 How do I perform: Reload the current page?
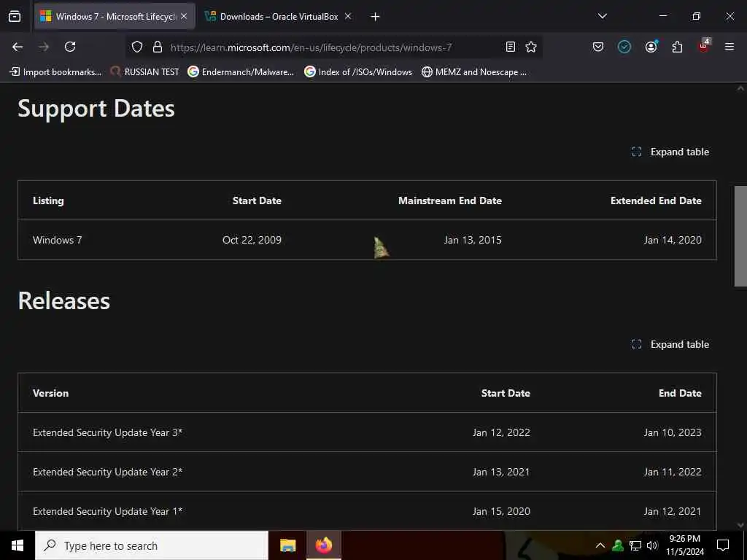(70, 47)
